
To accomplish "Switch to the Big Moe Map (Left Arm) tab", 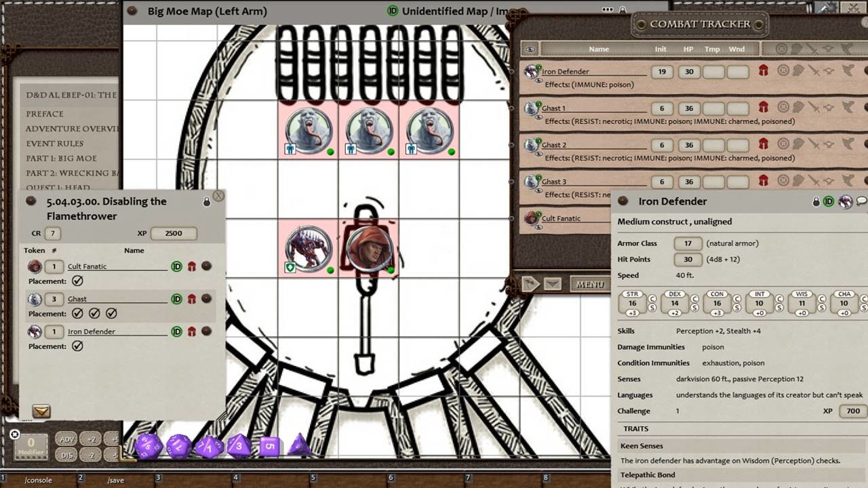I will (207, 12).
